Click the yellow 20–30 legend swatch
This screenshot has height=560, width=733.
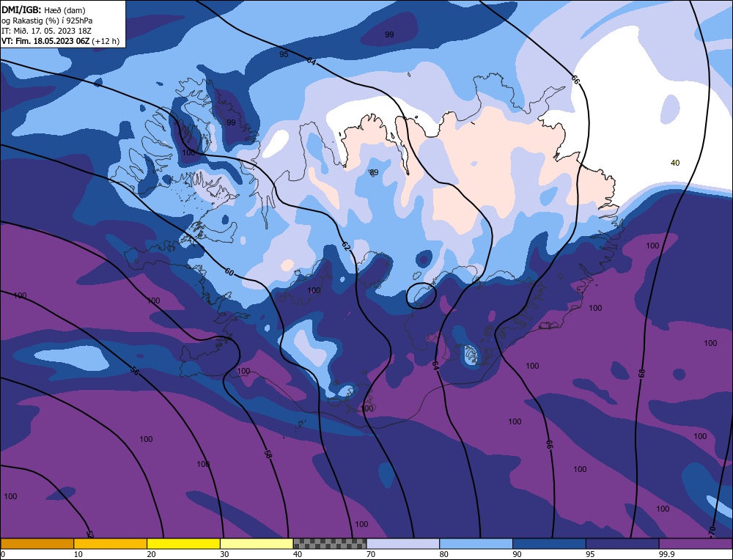pos(183,544)
